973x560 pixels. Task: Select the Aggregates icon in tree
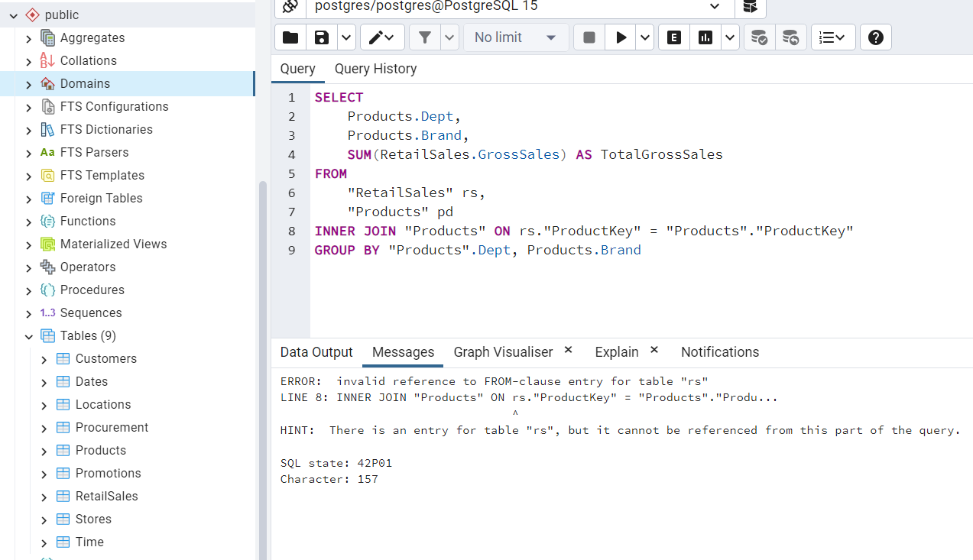pyautogui.click(x=47, y=37)
